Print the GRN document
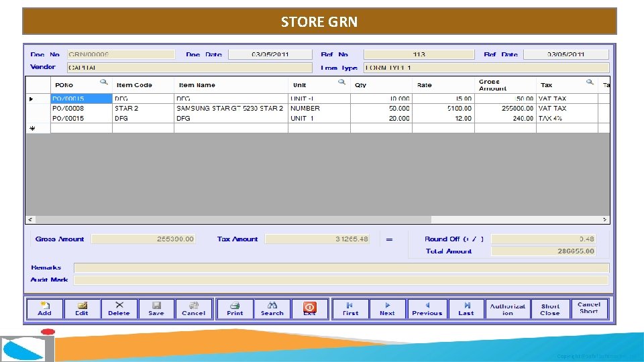The height and width of the screenshot is (362, 644). click(235, 309)
